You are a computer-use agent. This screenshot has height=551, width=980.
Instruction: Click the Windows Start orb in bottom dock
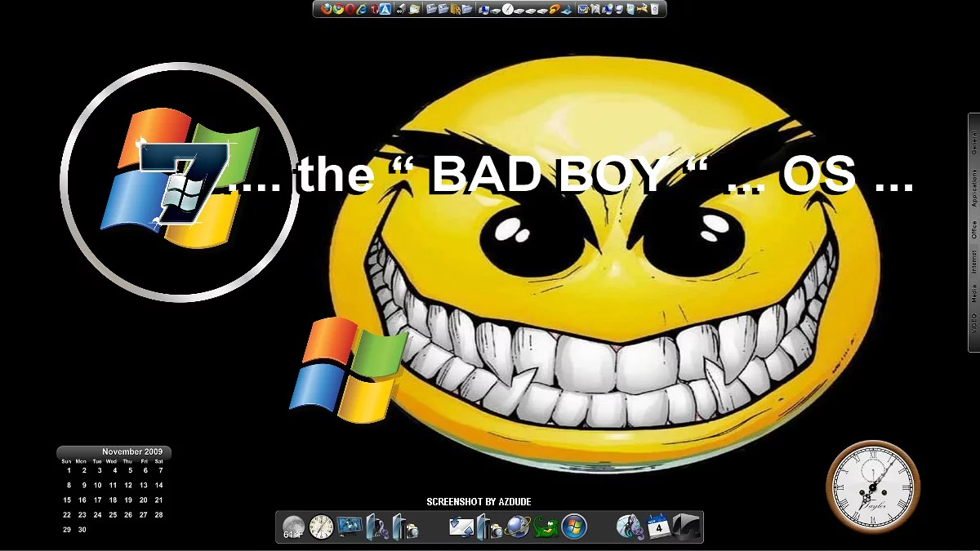573,527
